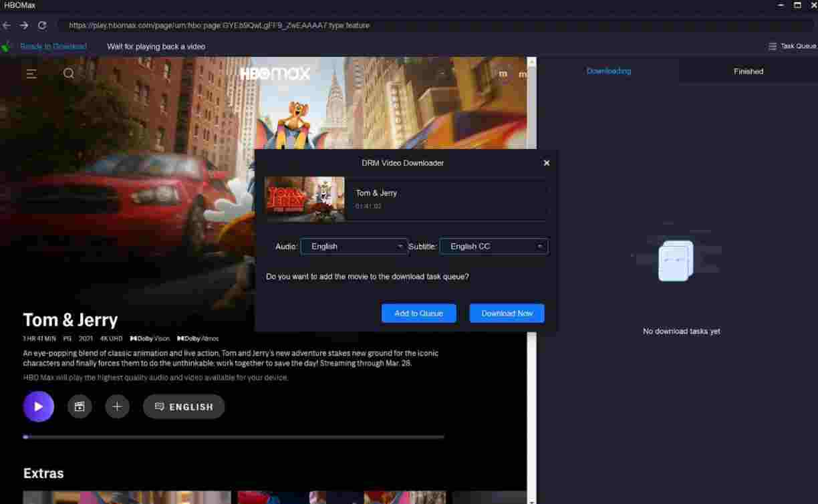Close the DRM Video Downloader dialog
This screenshot has width=818, height=504.
click(x=547, y=163)
